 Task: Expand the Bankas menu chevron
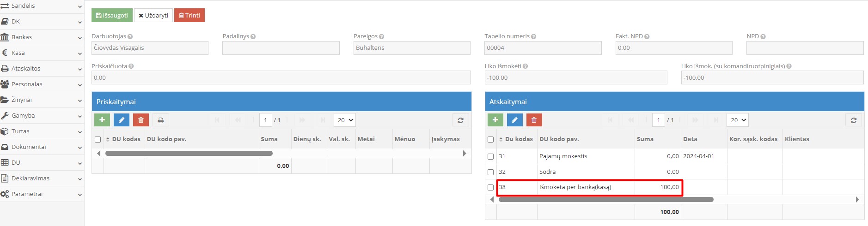[79, 38]
